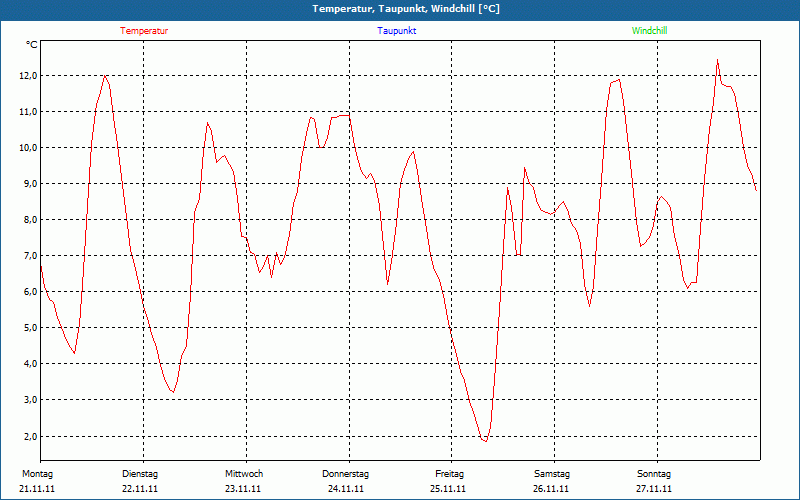Click the chart title Temperatur, Taupunkt, Windchill
The image size is (800, 500).
[x=406, y=9]
